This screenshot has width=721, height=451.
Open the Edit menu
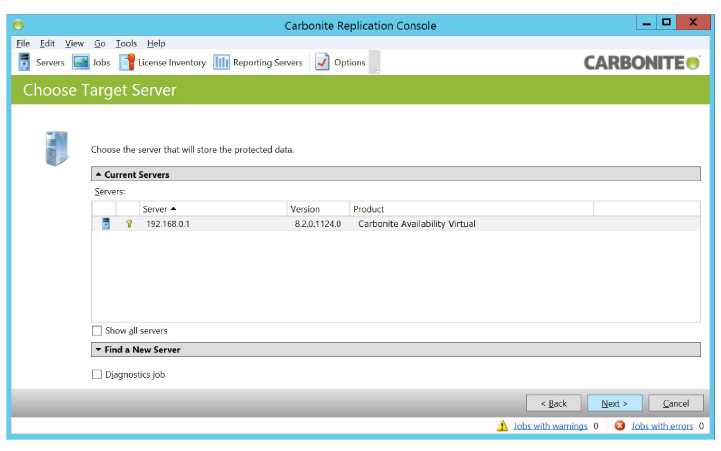47,44
